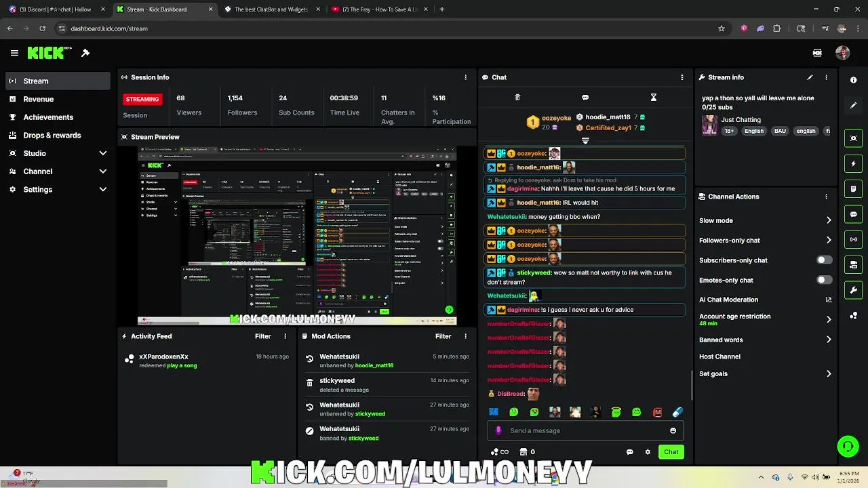Edit Stream info with the pencil icon
This screenshot has width=868, height=488.
(x=810, y=77)
